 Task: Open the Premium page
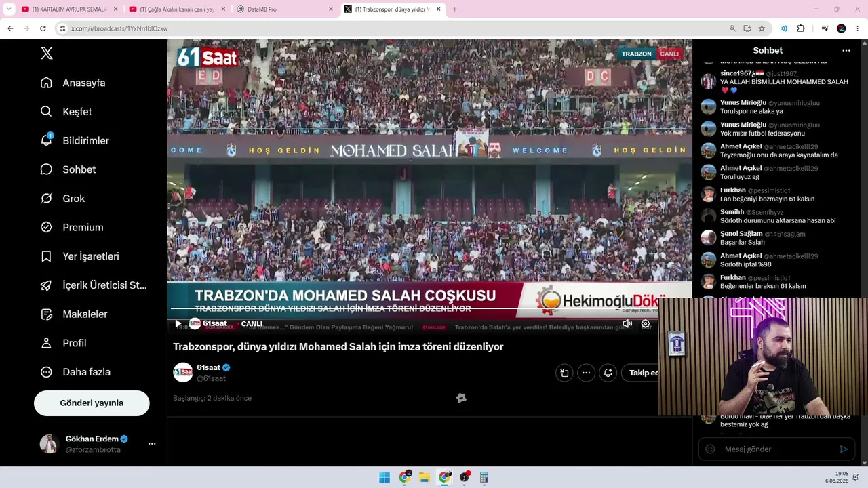(72, 228)
